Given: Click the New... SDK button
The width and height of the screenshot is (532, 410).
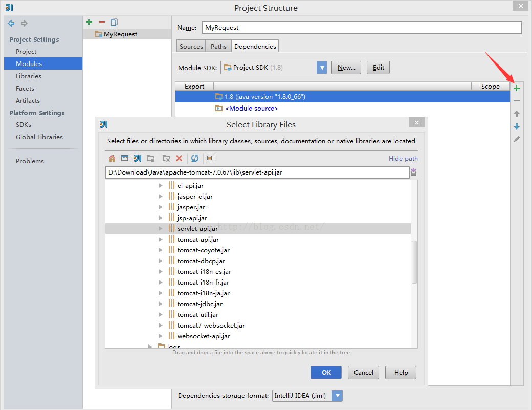Looking at the screenshot, I should click(x=346, y=68).
